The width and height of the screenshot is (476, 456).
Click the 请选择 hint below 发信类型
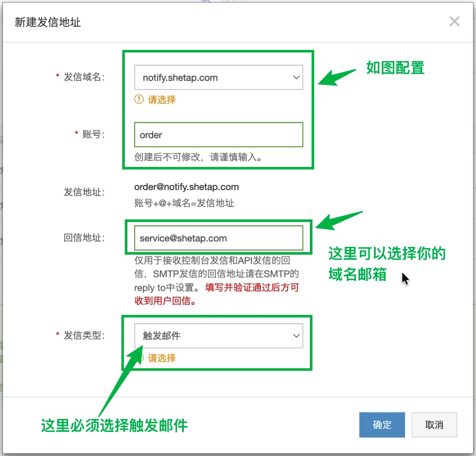(x=162, y=358)
